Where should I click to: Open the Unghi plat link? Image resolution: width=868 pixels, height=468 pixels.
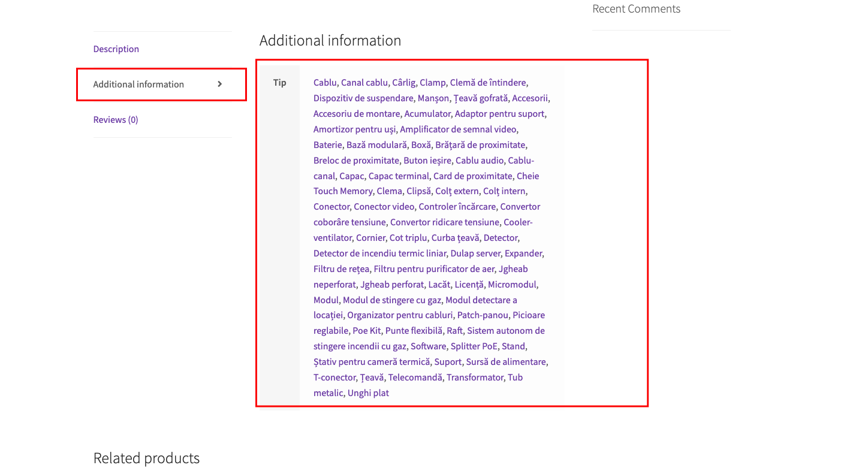[x=368, y=393]
